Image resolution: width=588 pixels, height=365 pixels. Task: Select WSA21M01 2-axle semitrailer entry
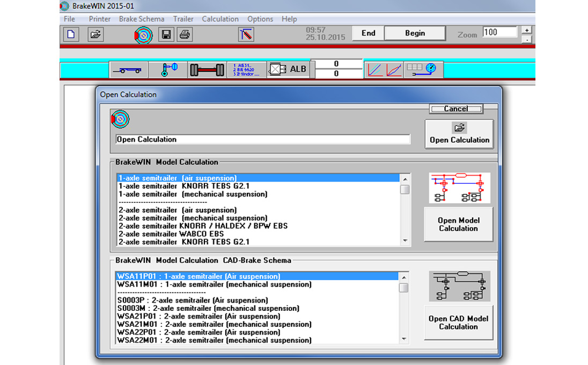pyautogui.click(x=257, y=325)
